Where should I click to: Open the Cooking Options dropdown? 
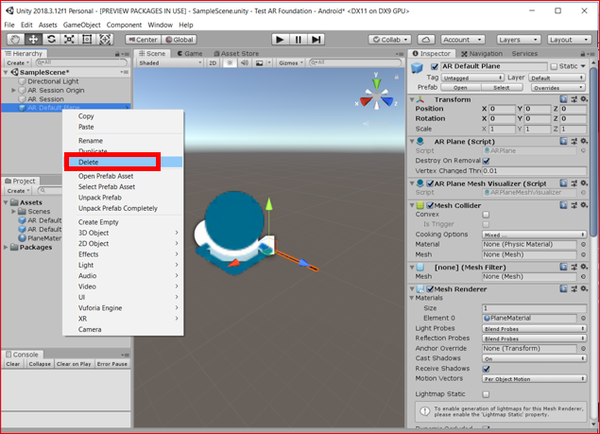pos(534,235)
